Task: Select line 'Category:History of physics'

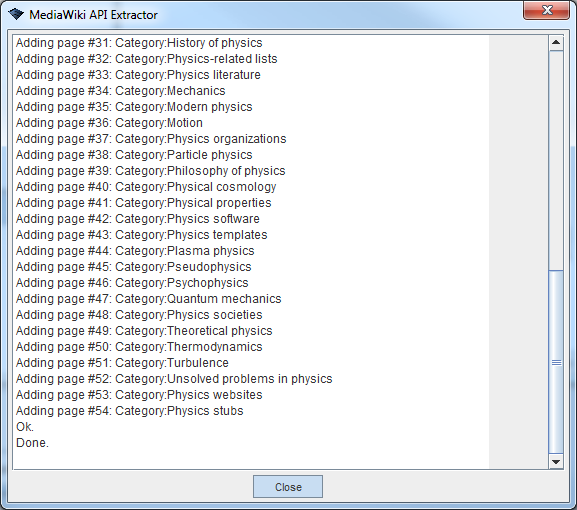Action: (x=139, y=43)
